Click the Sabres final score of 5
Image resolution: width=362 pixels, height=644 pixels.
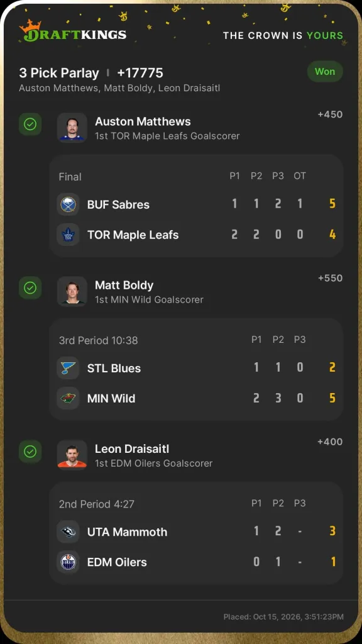tap(332, 204)
